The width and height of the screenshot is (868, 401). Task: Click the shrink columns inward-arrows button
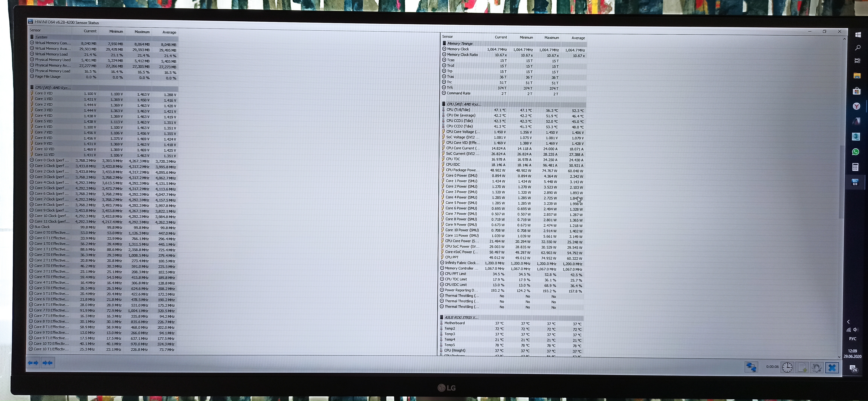tap(47, 363)
